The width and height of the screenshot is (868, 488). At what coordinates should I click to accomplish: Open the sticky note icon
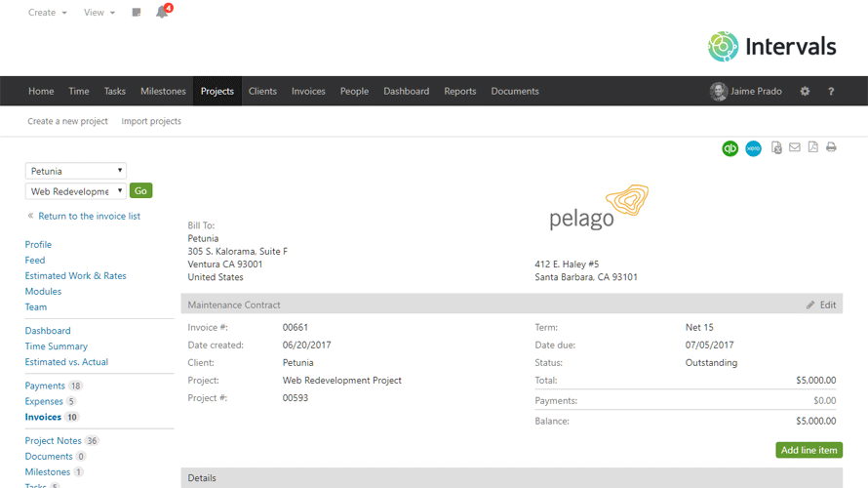point(137,13)
